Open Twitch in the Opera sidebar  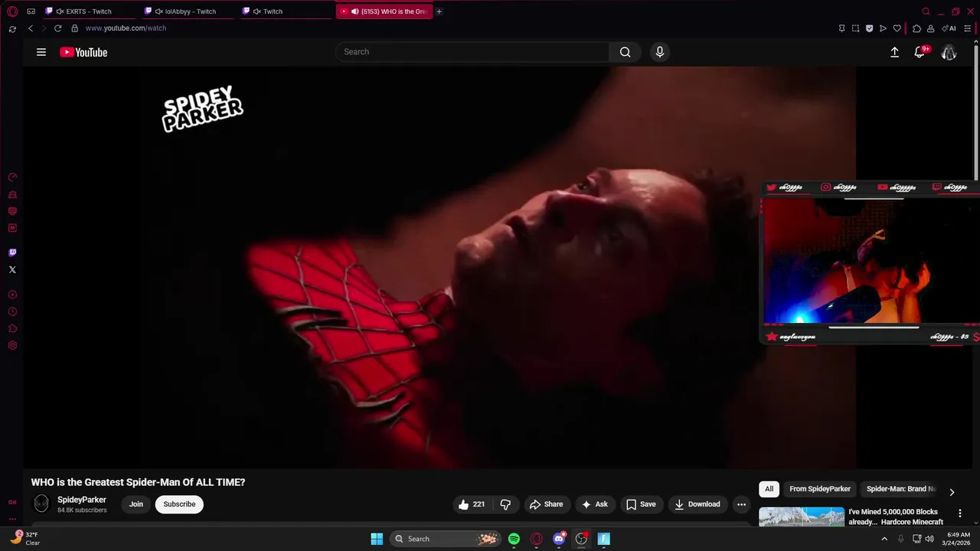pos(12,253)
